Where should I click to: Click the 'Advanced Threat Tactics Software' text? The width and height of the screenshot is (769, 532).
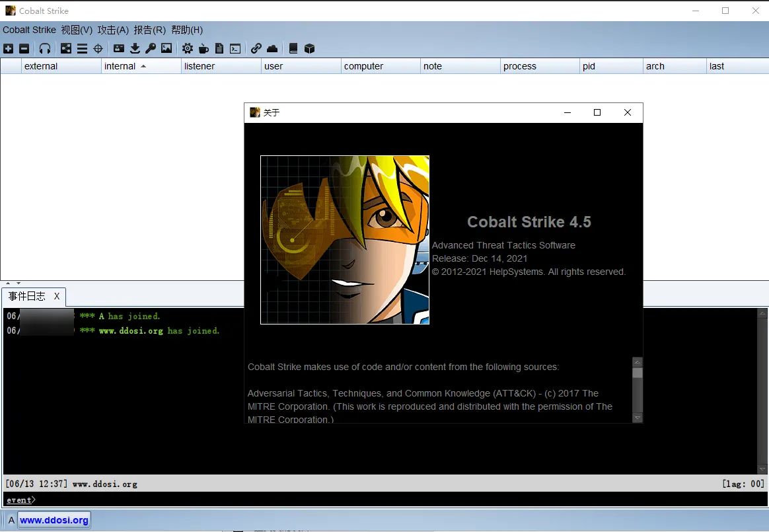click(503, 245)
